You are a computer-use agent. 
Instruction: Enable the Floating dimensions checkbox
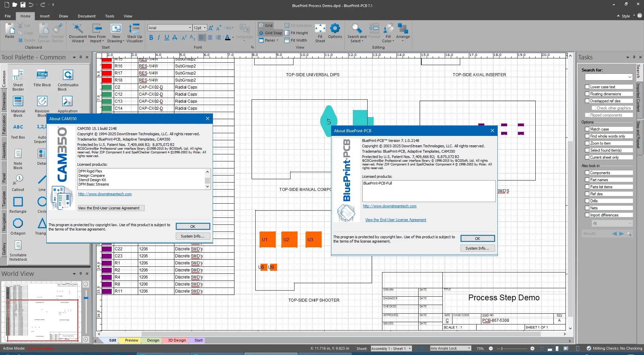pos(587,94)
